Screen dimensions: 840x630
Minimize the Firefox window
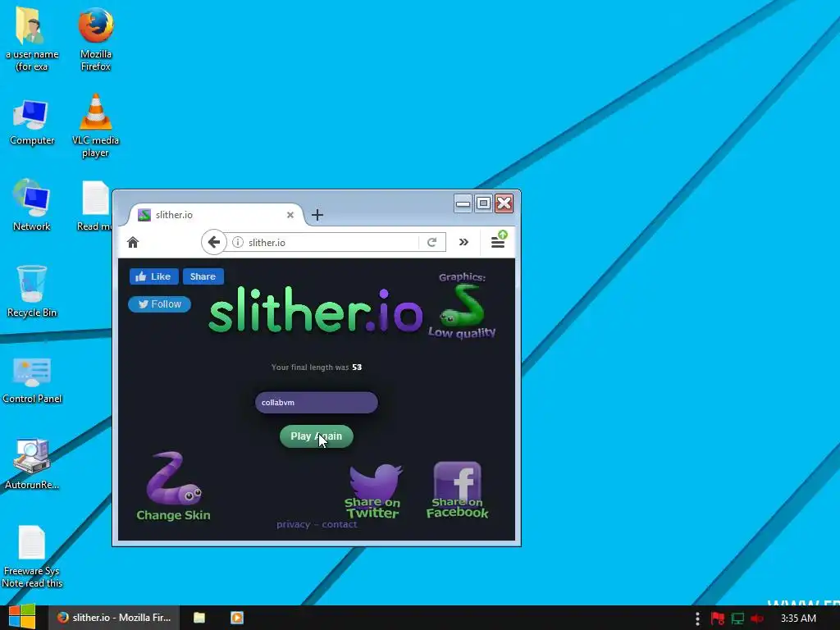click(463, 203)
